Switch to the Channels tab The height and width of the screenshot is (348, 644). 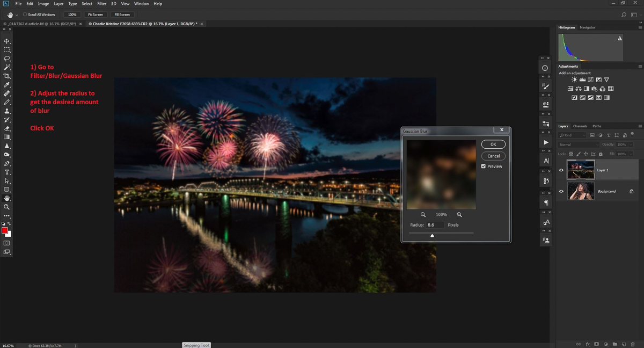[x=580, y=126]
